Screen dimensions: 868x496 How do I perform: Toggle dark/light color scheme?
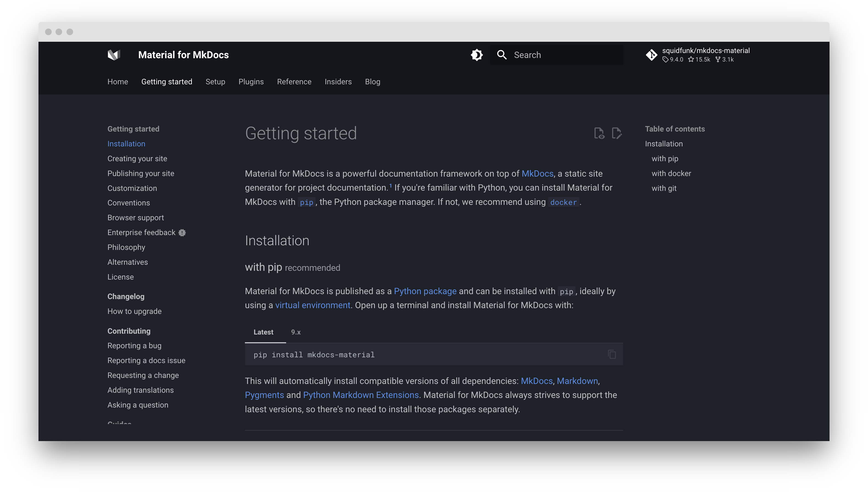point(477,54)
